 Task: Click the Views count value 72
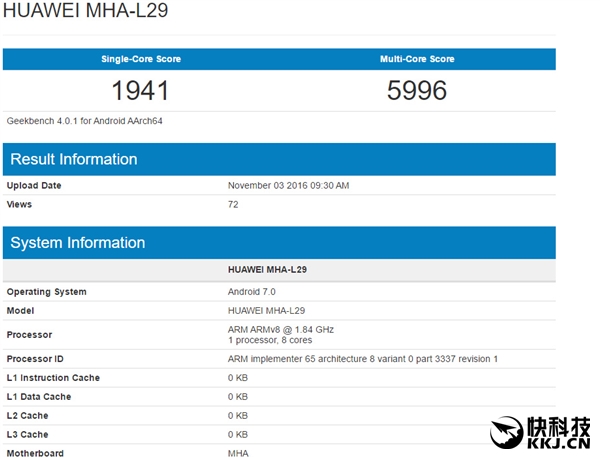tap(235, 205)
